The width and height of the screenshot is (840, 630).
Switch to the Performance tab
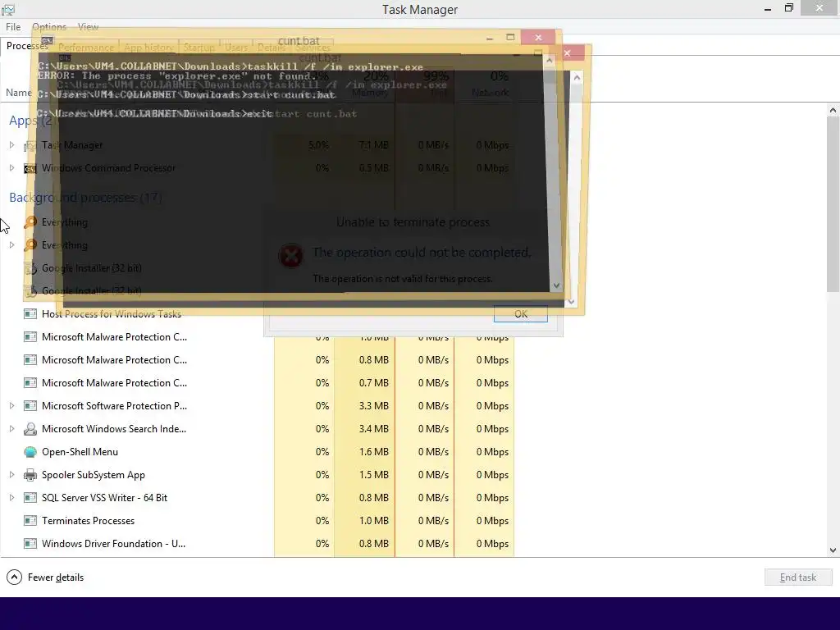[x=85, y=48]
